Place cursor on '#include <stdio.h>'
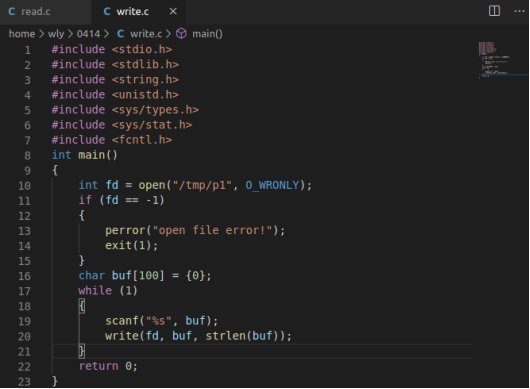Viewport: 530px width, 389px height. (x=112, y=49)
